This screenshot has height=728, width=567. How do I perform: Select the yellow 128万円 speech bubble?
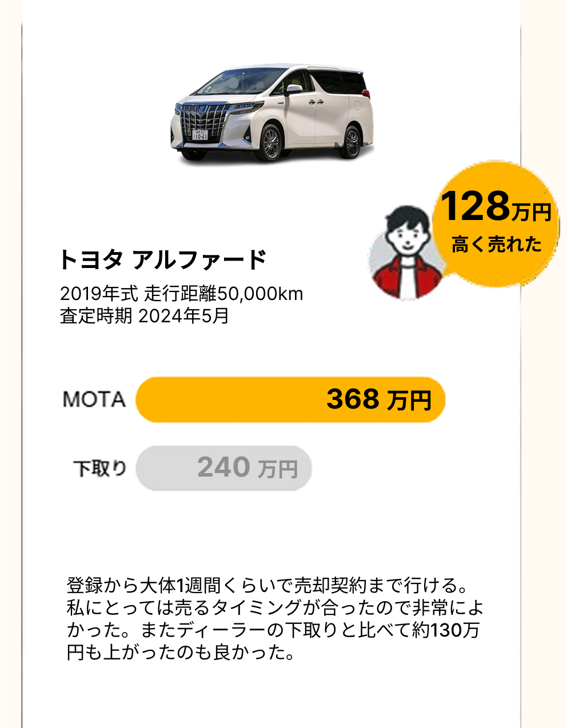click(495, 224)
